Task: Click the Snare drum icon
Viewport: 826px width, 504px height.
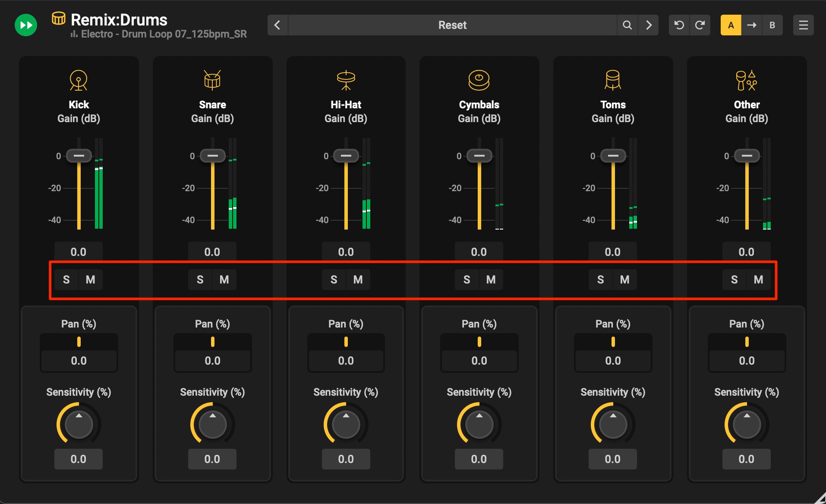Action: [x=212, y=80]
